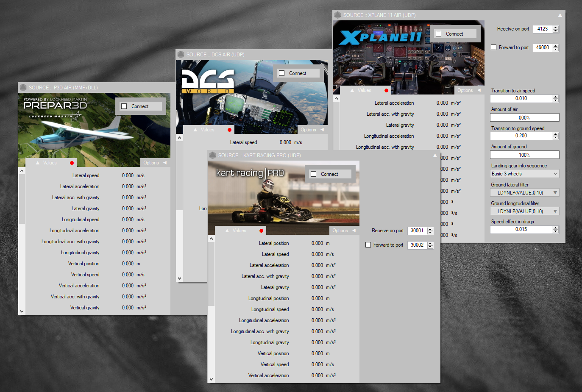Click the P3D source window title icon
582x392 pixels.
click(23, 87)
